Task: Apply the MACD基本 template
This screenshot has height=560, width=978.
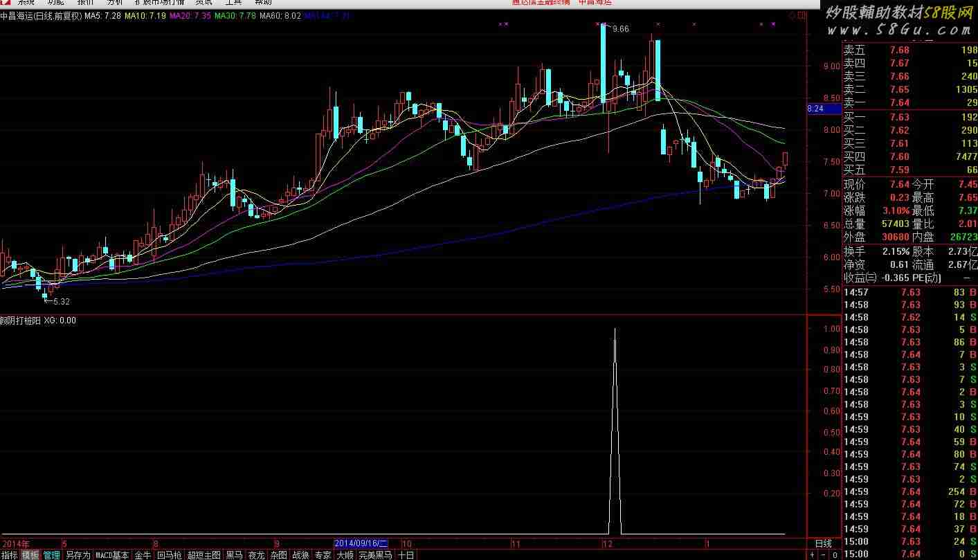Action: (112, 555)
